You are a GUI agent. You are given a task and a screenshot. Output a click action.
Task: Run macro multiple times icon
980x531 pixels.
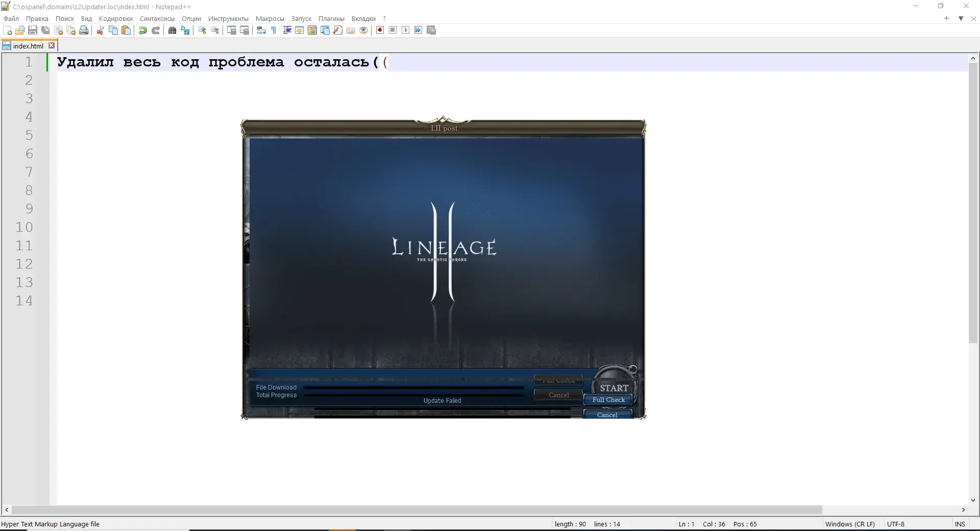point(419,30)
